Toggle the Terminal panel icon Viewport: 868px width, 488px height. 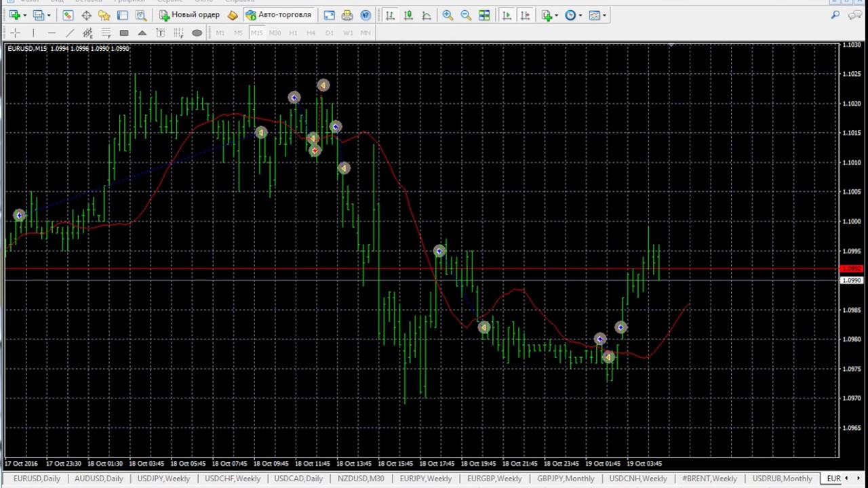point(122,15)
